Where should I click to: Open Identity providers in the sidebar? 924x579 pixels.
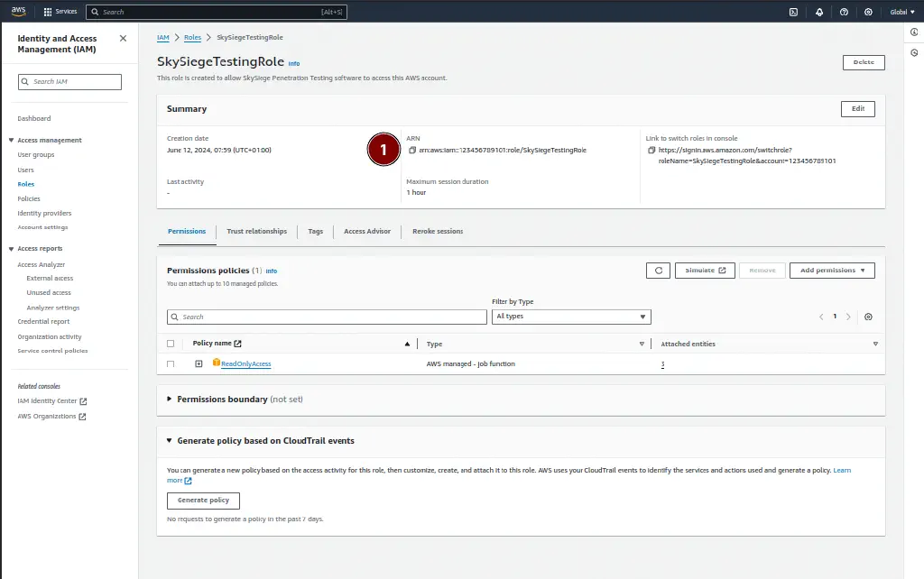click(x=44, y=213)
